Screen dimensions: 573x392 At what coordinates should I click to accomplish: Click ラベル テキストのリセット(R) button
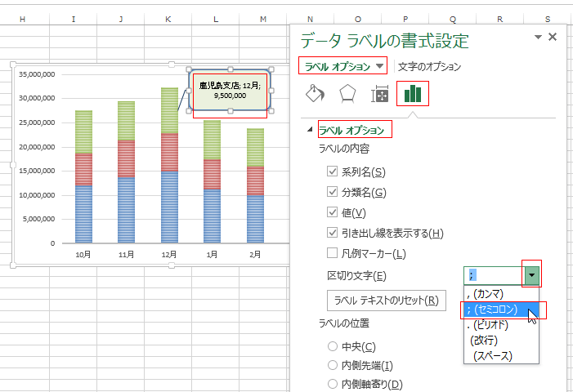(x=387, y=301)
